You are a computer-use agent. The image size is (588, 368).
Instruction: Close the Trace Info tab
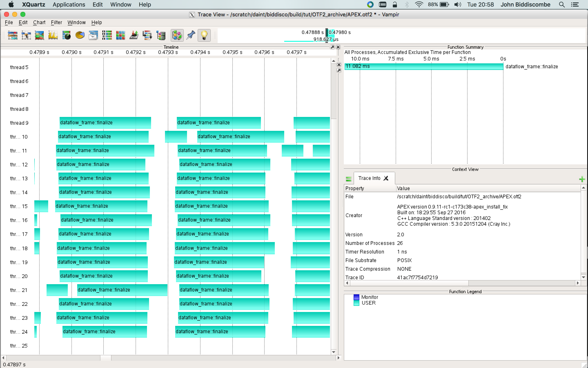coord(386,178)
